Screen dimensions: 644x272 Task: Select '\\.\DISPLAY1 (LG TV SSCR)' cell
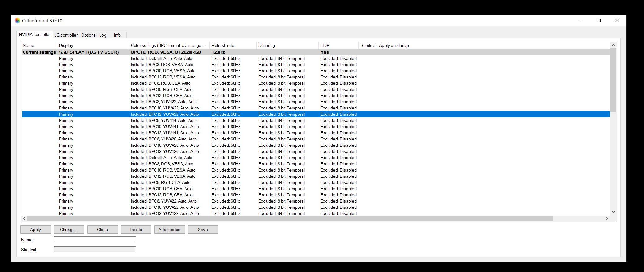tap(89, 52)
